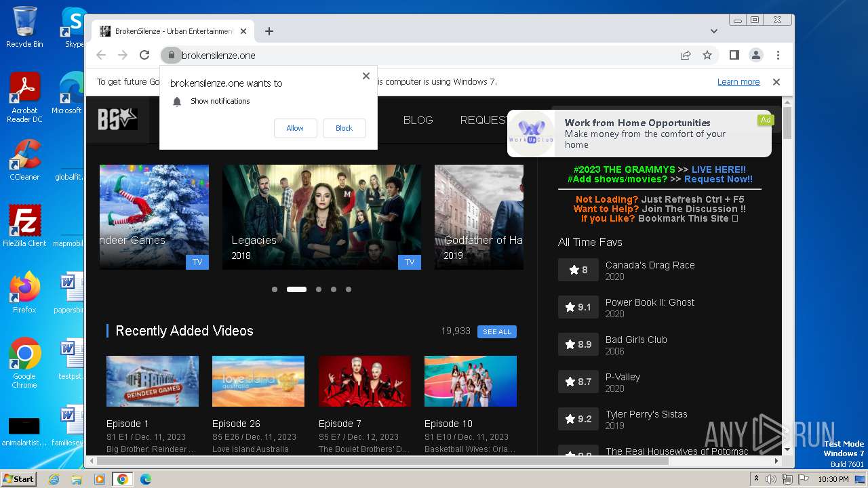868x488 pixels.
Task: Open the Godfather of Harlem carousel slide
Action: (x=479, y=217)
